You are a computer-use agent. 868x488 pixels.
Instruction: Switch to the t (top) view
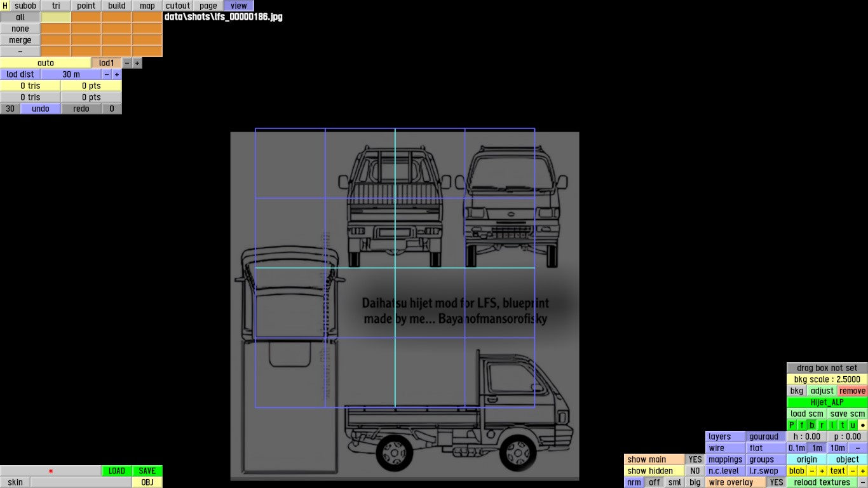point(843,425)
